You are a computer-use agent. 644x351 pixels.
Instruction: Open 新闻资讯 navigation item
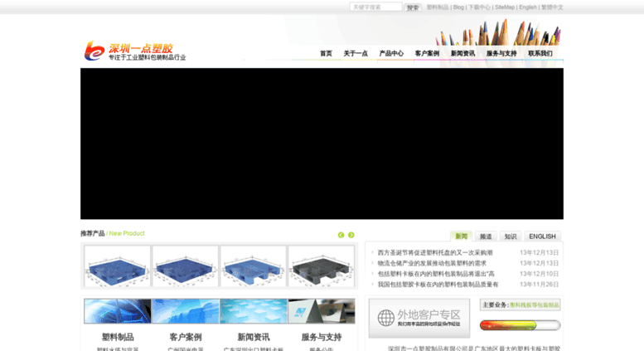coord(462,53)
